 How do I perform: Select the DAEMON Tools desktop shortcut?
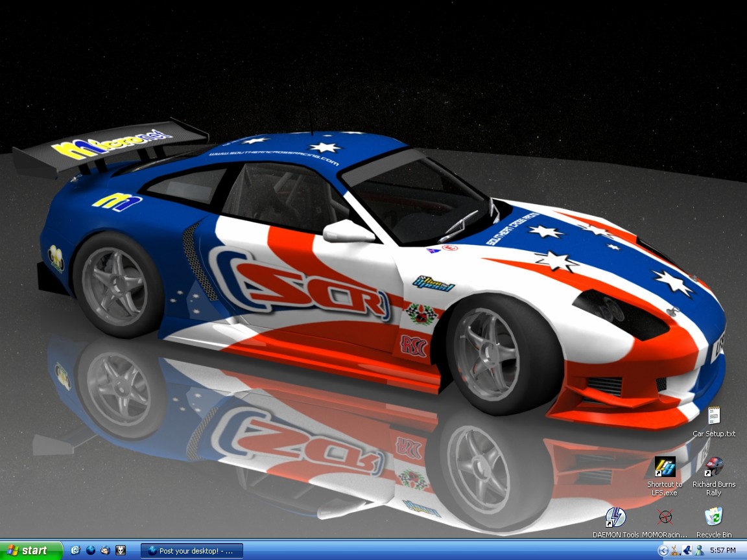click(615, 522)
